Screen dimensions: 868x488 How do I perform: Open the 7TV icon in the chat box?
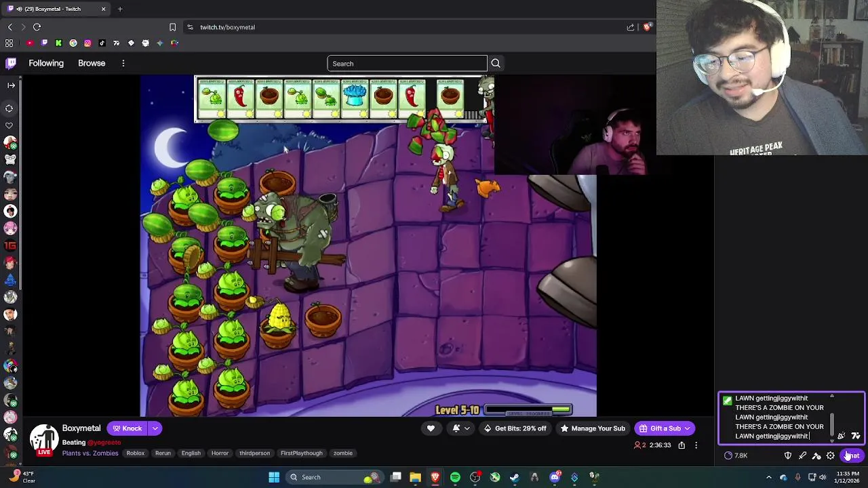(856, 436)
